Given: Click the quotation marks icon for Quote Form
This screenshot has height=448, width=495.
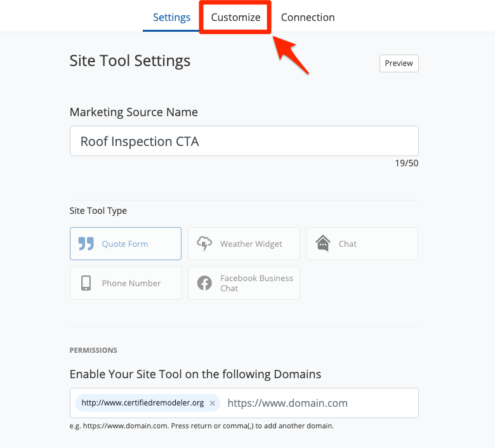Looking at the screenshot, I should (x=86, y=244).
